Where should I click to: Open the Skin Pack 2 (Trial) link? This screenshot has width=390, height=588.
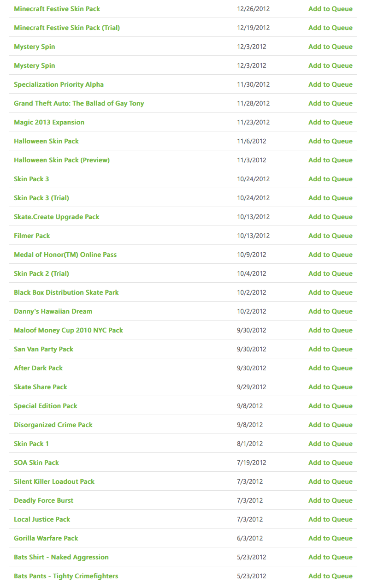pos(41,273)
